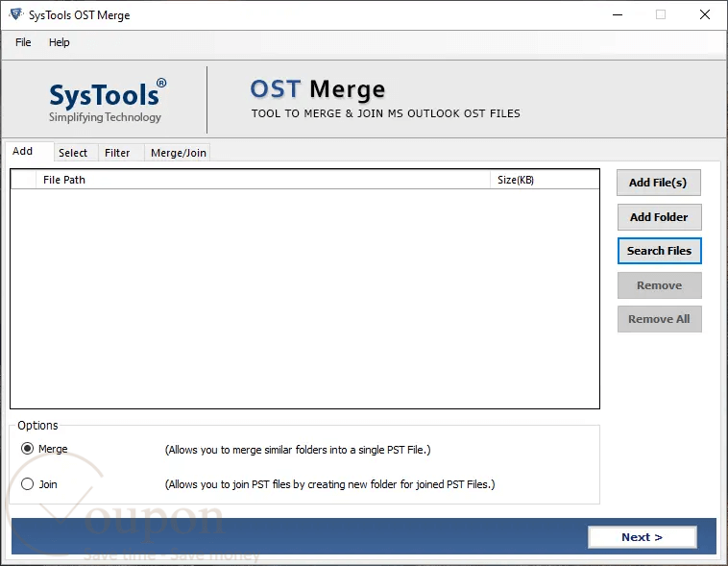Viewport: 728px width, 566px height.
Task: Switch to the Add tab
Action: click(29, 152)
